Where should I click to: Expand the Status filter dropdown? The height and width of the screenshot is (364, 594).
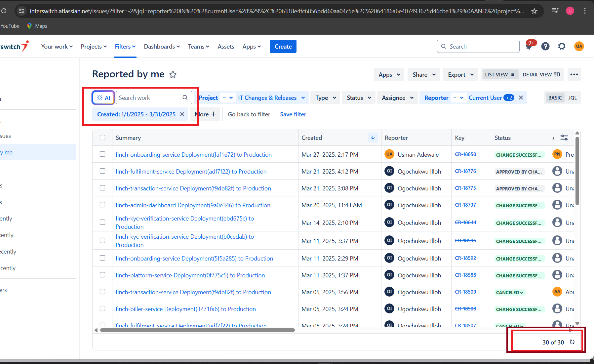(x=359, y=98)
